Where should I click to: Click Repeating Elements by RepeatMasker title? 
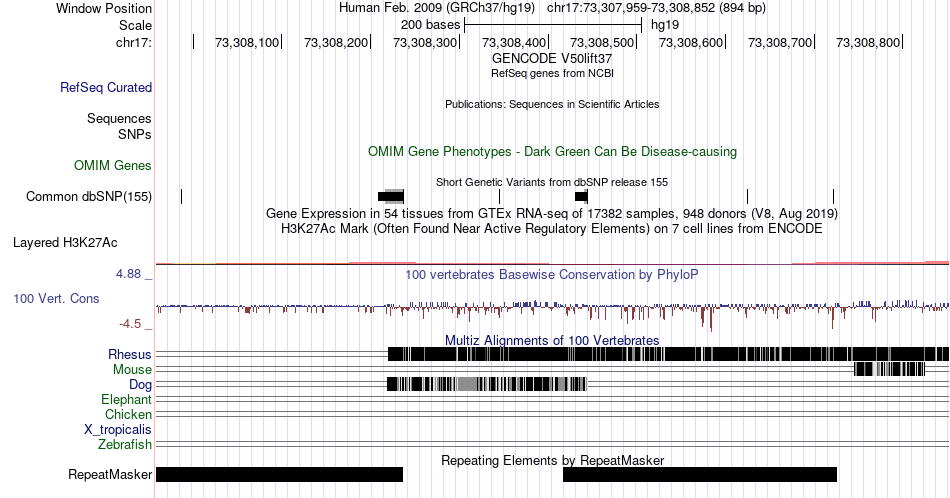(x=552, y=460)
